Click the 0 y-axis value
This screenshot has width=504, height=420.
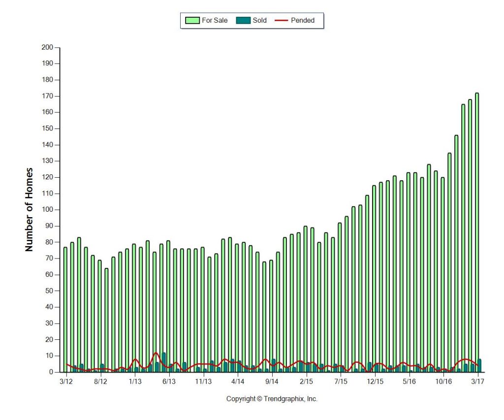pos(51,372)
